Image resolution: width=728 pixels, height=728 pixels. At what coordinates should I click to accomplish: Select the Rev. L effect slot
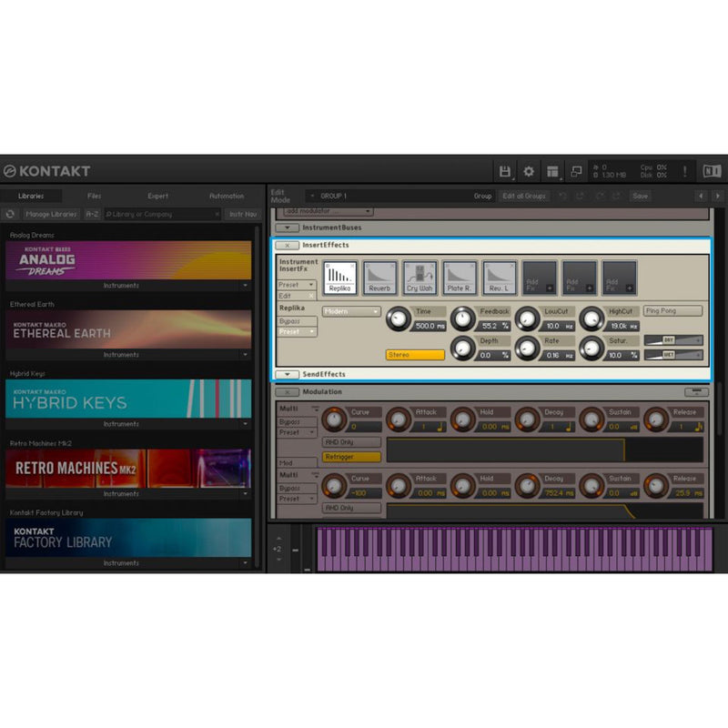click(x=498, y=276)
